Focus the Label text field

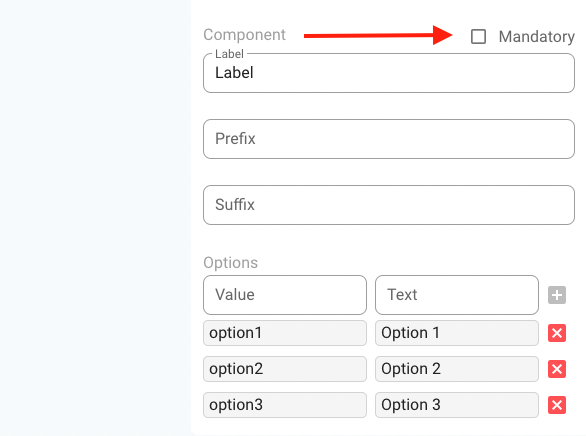tap(389, 73)
